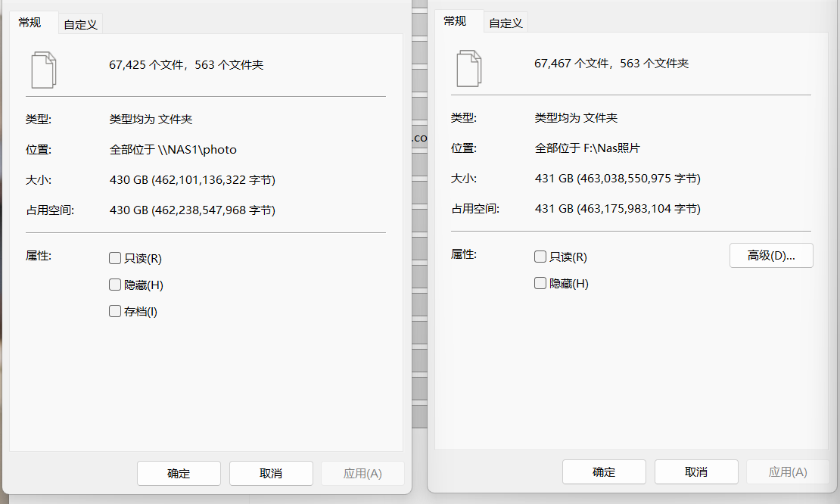Image resolution: width=840 pixels, height=504 pixels.
Task: Check the 存档(I) archive checkbox
Action: coord(115,312)
